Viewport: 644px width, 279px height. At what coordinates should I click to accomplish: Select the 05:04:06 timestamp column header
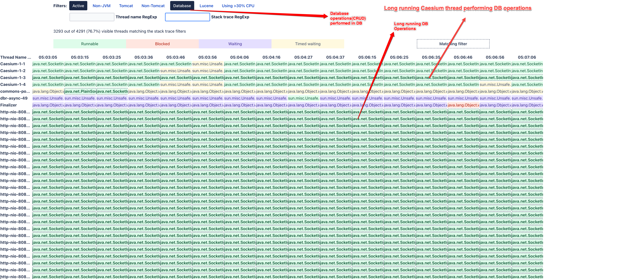pos(239,57)
